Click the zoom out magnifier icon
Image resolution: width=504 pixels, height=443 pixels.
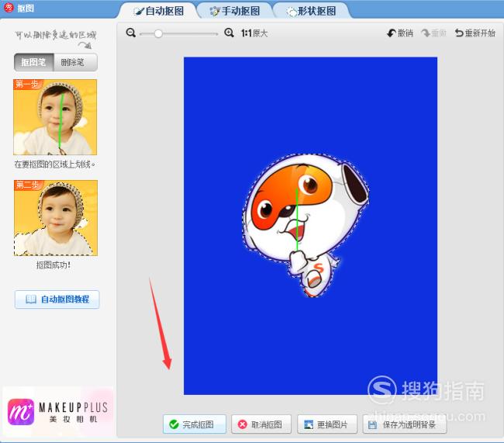(131, 33)
